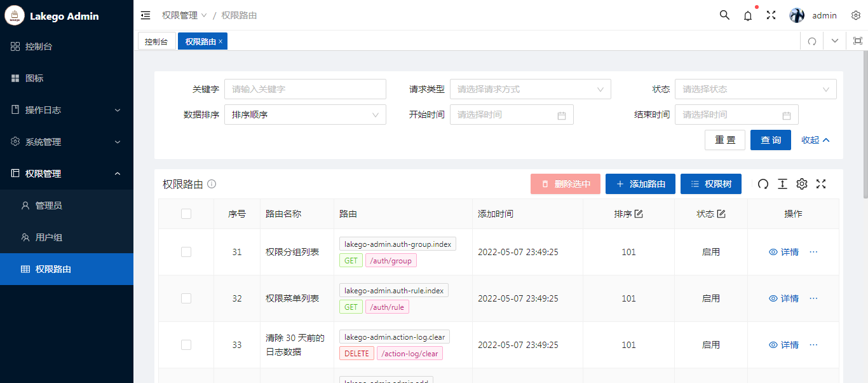Expand the table to fullscreen
The image size is (868, 383).
[x=821, y=184]
